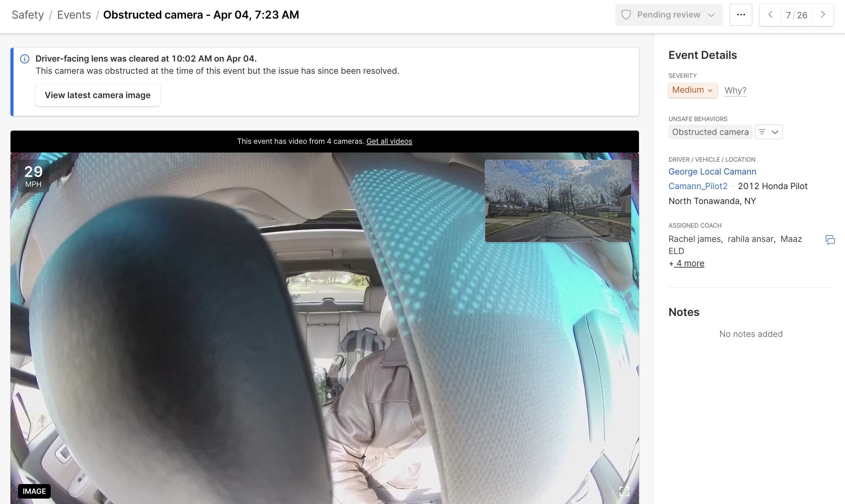Click the shield icon in Pending review

pos(626,15)
